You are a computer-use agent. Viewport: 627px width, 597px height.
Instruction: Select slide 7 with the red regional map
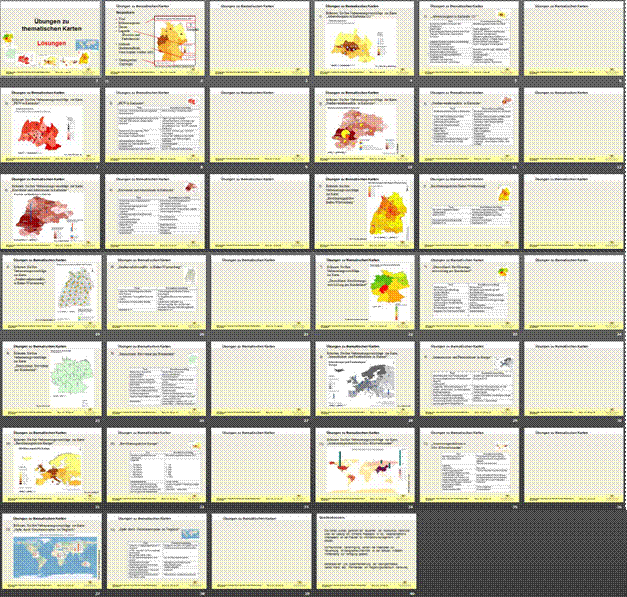pos(52,126)
